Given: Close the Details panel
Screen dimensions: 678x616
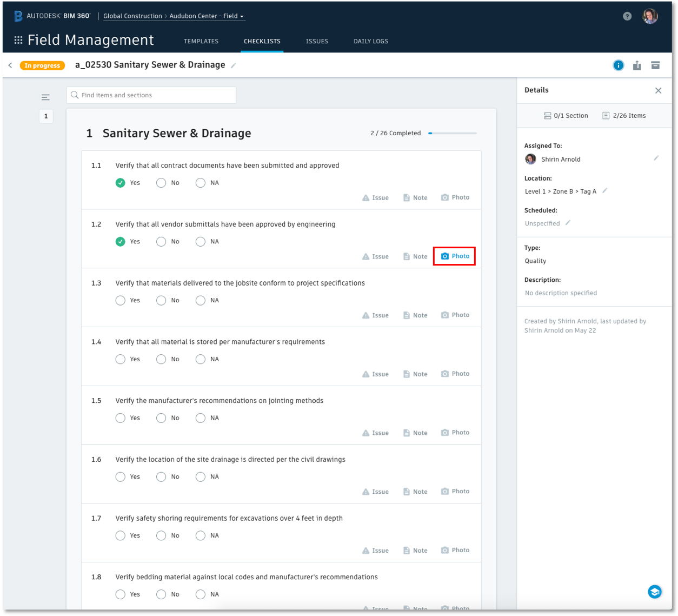Looking at the screenshot, I should 658,90.
